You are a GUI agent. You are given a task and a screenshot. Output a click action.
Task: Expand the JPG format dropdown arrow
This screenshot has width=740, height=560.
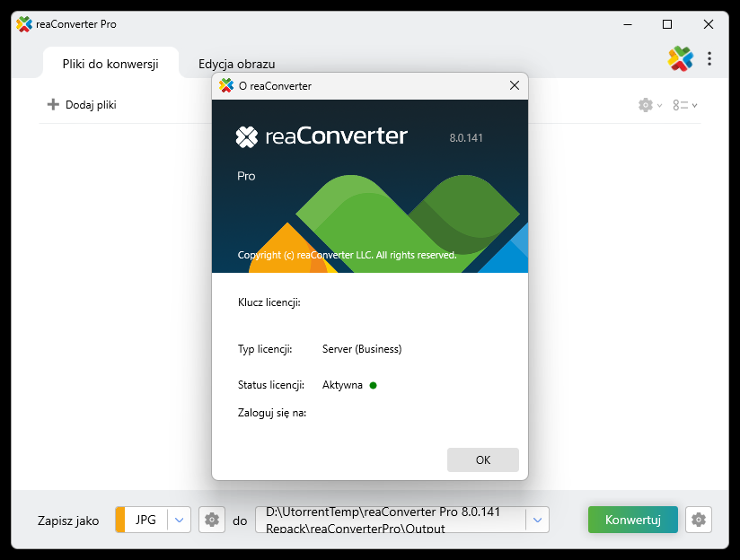[179, 520]
